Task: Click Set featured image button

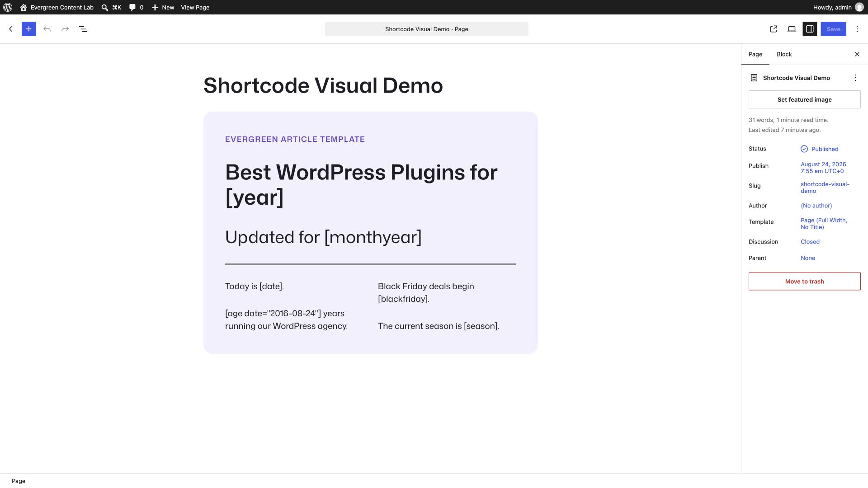Action: 805,99
